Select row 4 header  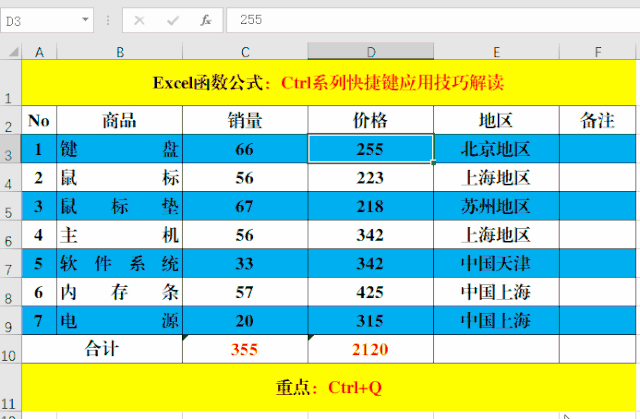[x=11, y=177]
